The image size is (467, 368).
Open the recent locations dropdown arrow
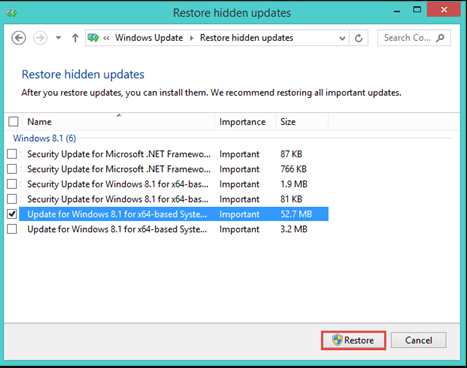click(x=58, y=38)
